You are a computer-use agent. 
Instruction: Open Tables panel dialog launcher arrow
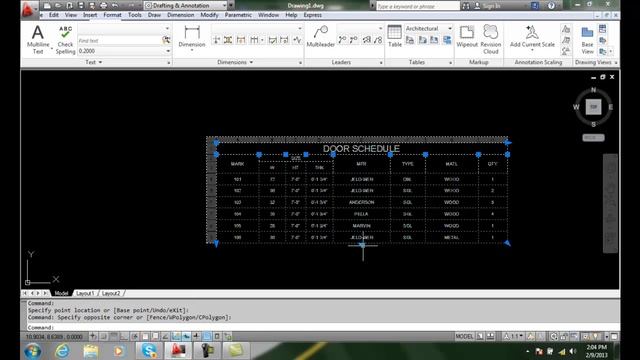[x=450, y=63]
